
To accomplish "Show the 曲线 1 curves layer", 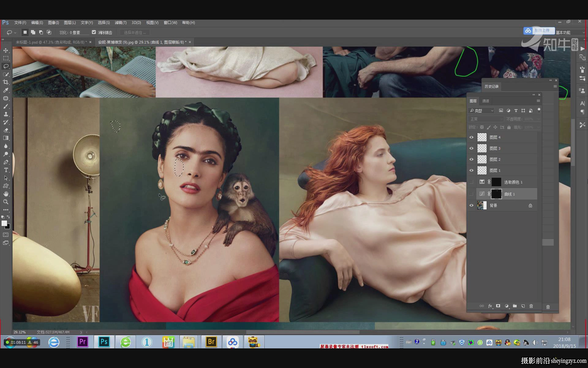I will (x=472, y=194).
